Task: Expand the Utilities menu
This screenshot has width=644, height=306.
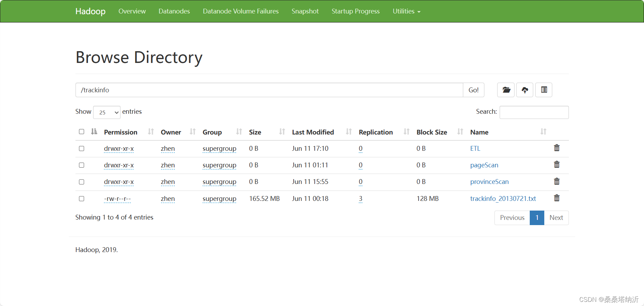Action: (406, 11)
